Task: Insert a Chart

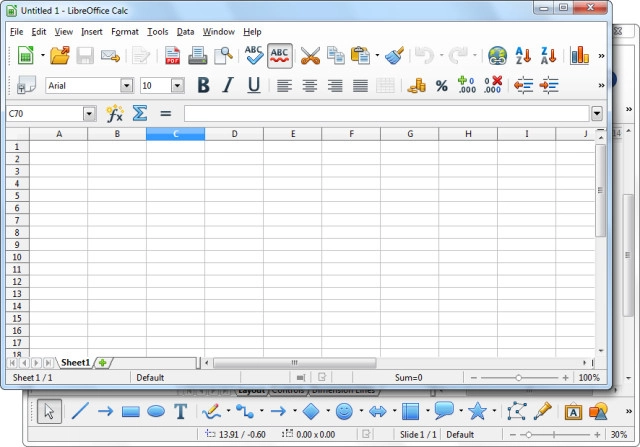Action: (x=580, y=55)
